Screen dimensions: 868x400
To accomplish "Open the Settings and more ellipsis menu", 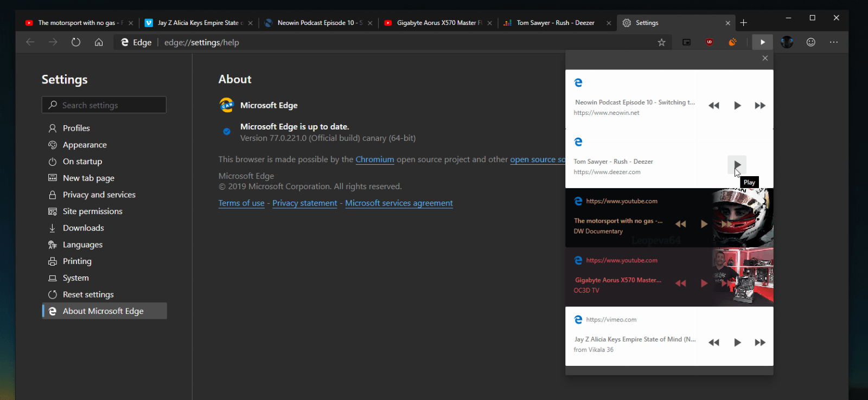I will coord(834,42).
